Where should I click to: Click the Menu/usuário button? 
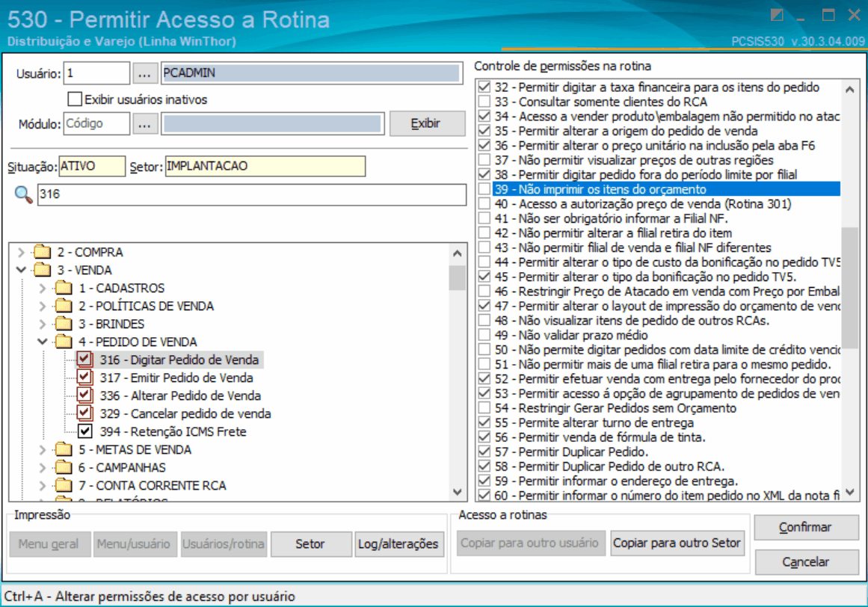pyautogui.click(x=134, y=544)
